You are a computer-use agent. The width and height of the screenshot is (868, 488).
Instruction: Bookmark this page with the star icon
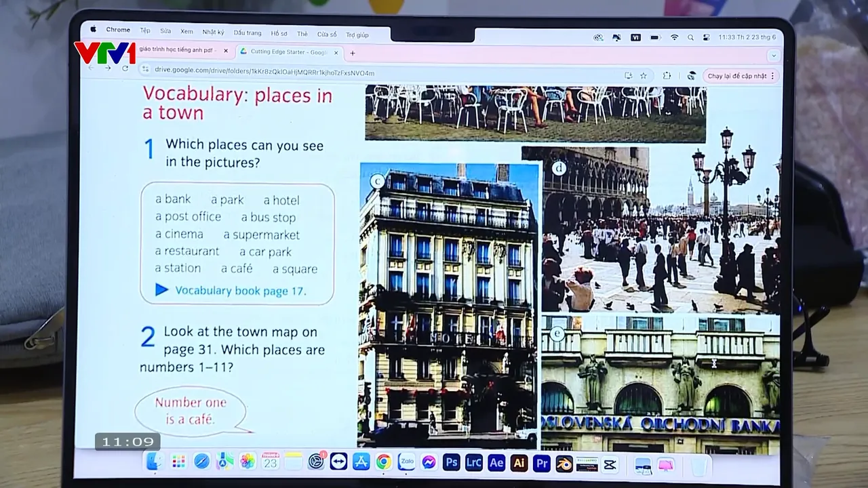pos(643,75)
